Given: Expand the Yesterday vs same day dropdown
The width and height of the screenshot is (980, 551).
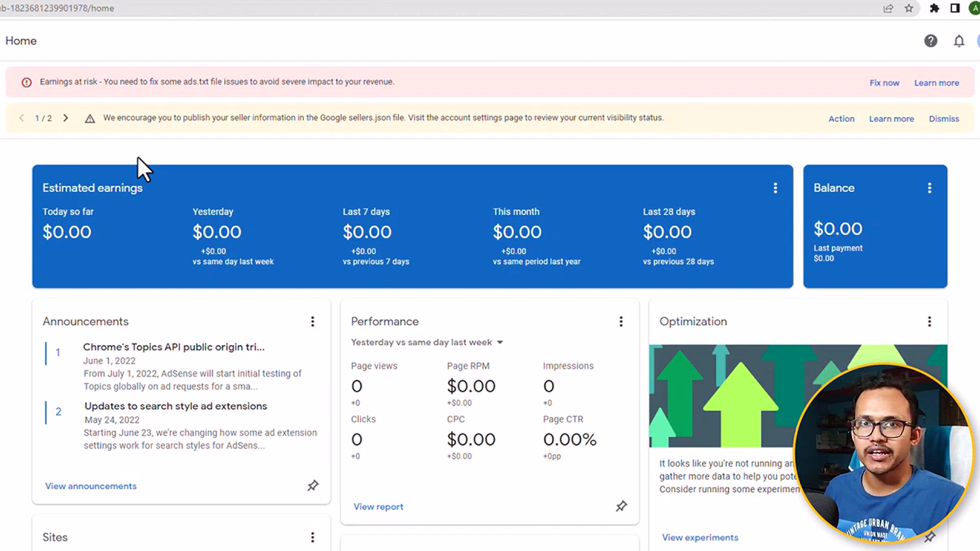Looking at the screenshot, I should tap(427, 342).
